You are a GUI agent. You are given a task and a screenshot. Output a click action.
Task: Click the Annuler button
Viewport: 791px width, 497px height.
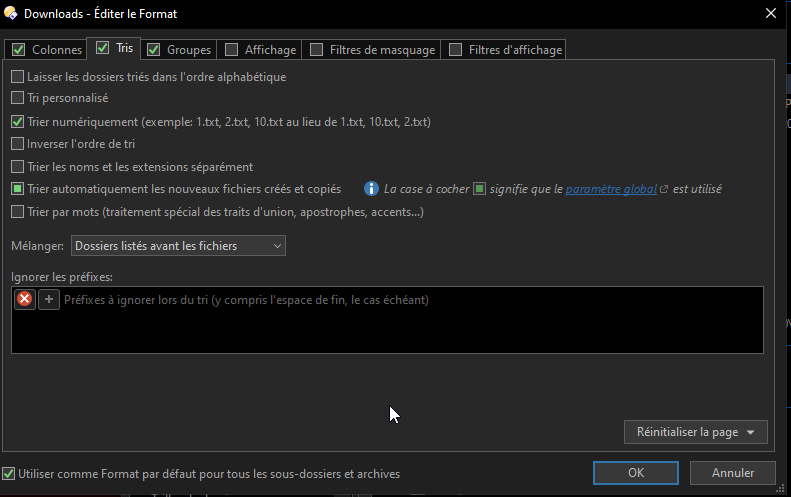click(x=732, y=473)
